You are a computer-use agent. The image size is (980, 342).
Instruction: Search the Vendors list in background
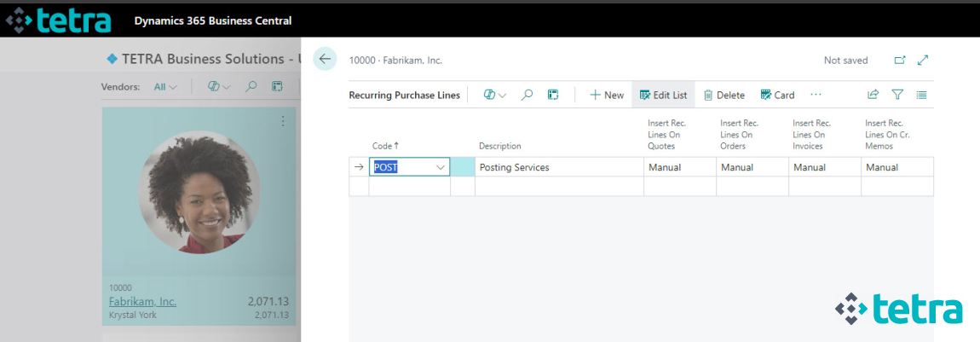click(252, 87)
